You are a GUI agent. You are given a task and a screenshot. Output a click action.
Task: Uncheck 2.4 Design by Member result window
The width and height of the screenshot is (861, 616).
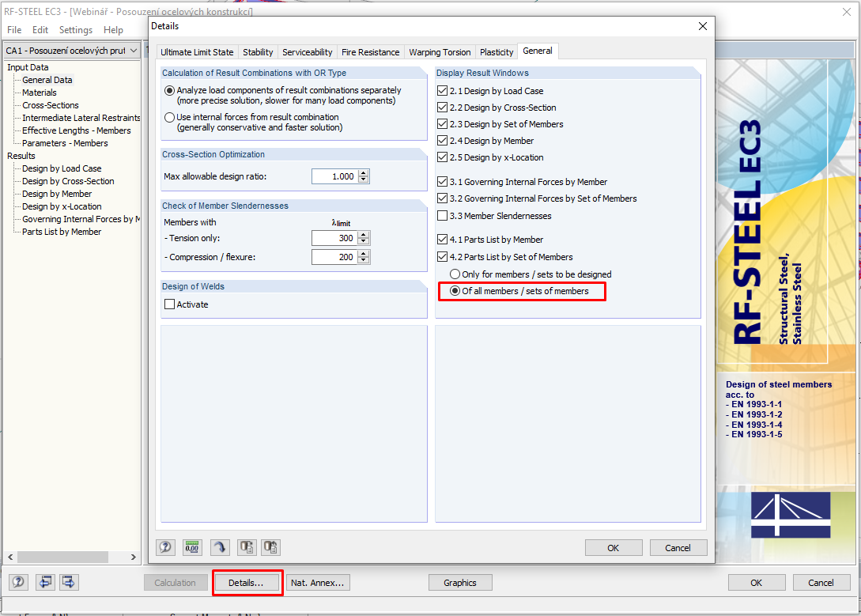[x=442, y=140]
